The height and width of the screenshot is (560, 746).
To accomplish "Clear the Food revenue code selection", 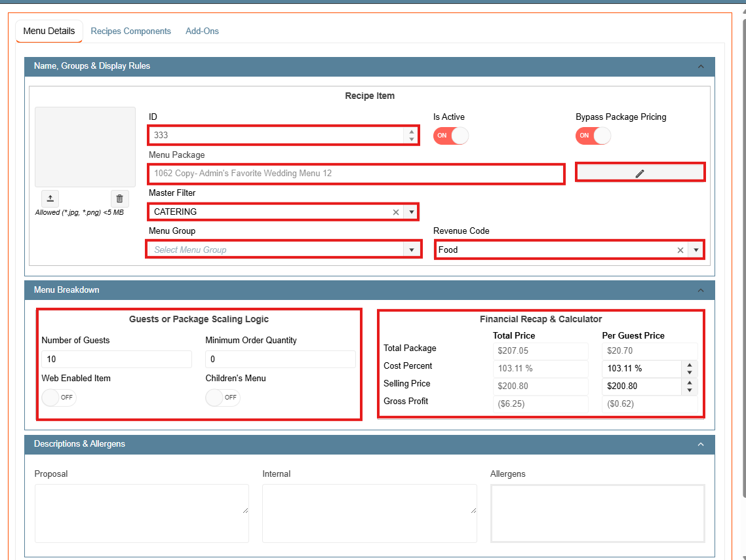I will [x=680, y=250].
